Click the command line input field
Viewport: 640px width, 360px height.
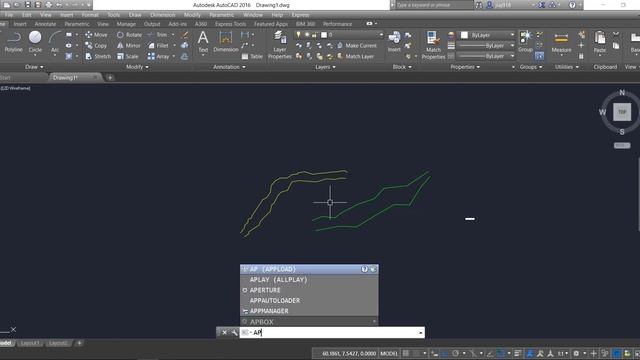[x=332, y=333]
